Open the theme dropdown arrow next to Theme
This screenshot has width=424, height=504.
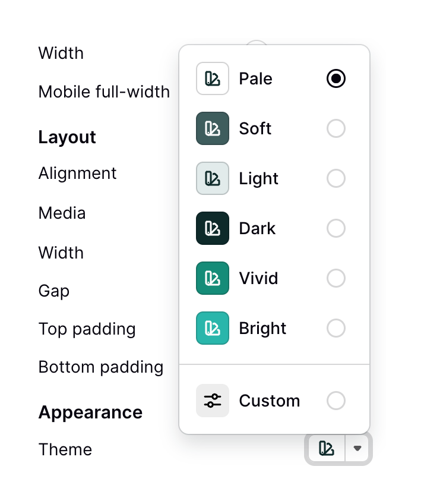point(357,449)
